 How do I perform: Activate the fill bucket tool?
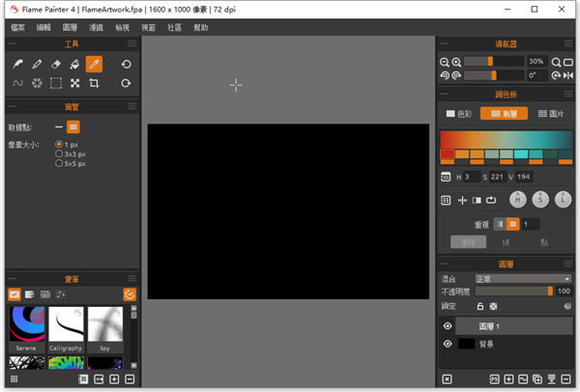74,64
